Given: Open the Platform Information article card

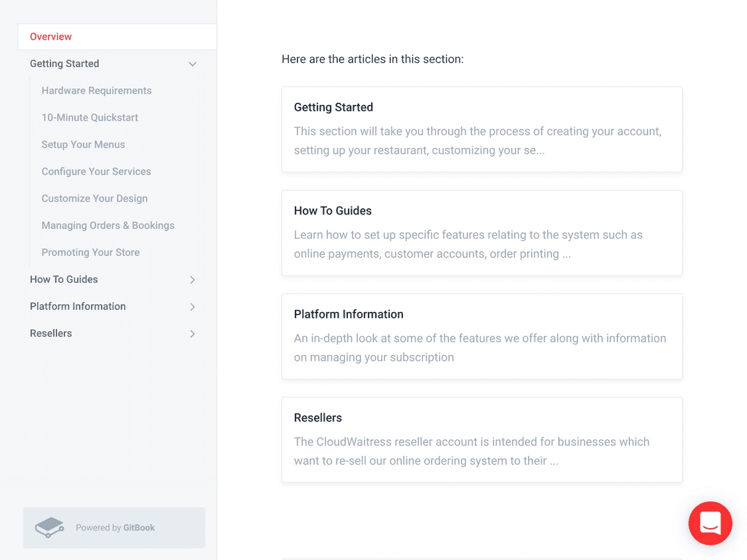Looking at the screenshot, I should (481, 336).
